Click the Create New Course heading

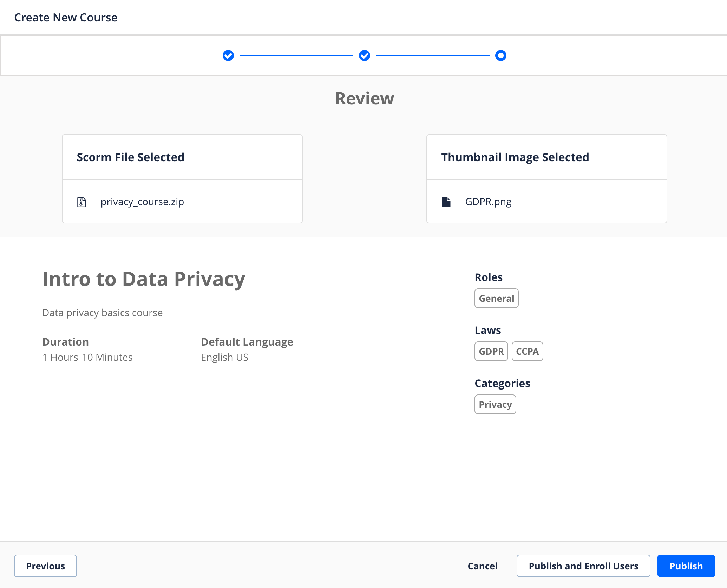tap(66, 17)
